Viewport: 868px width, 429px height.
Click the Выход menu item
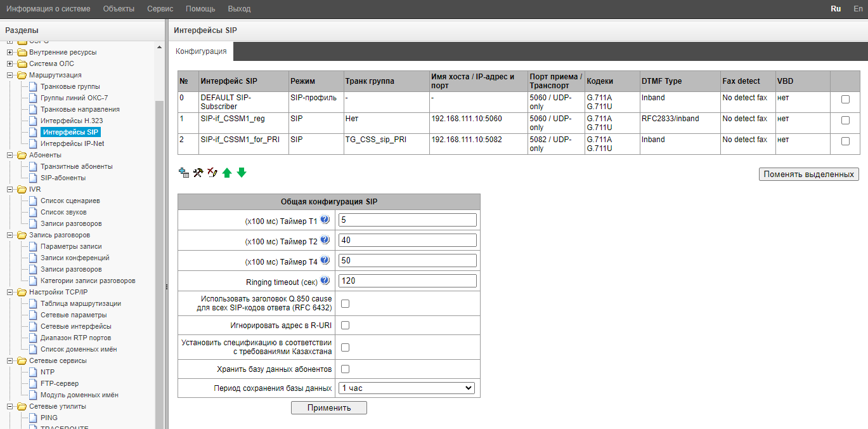[239, 9]
